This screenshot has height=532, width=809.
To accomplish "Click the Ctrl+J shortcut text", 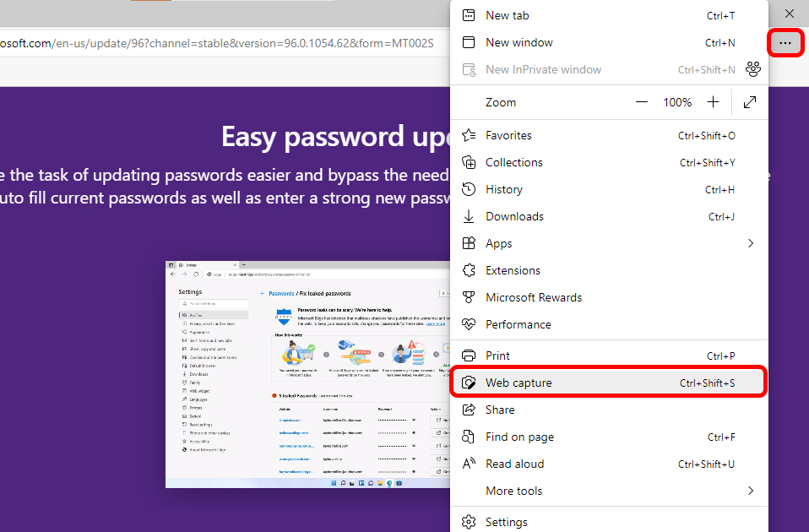I will tap(721, 217).
